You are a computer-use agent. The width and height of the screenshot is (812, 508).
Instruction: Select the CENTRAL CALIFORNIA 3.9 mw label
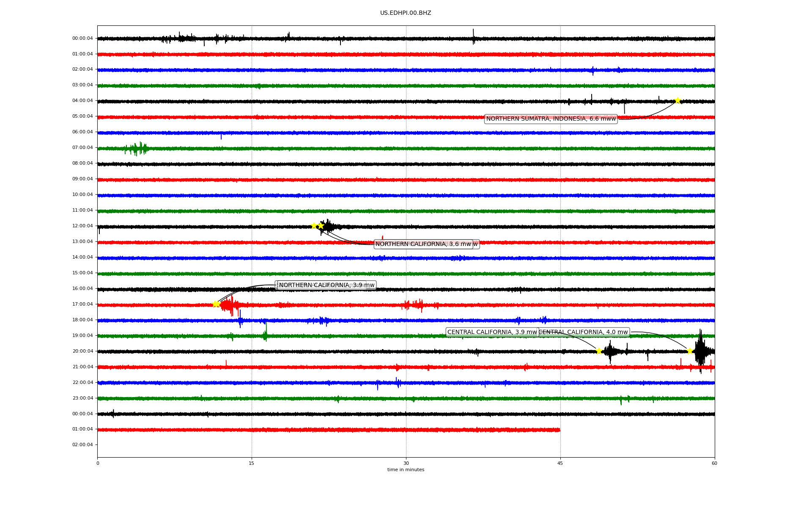(x=491, y=332)
